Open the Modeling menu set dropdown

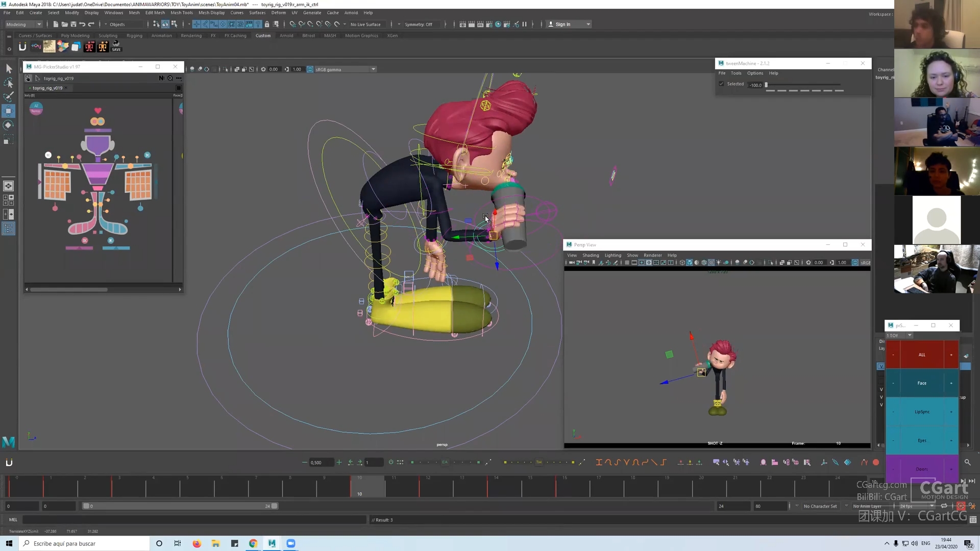[23, 24]
